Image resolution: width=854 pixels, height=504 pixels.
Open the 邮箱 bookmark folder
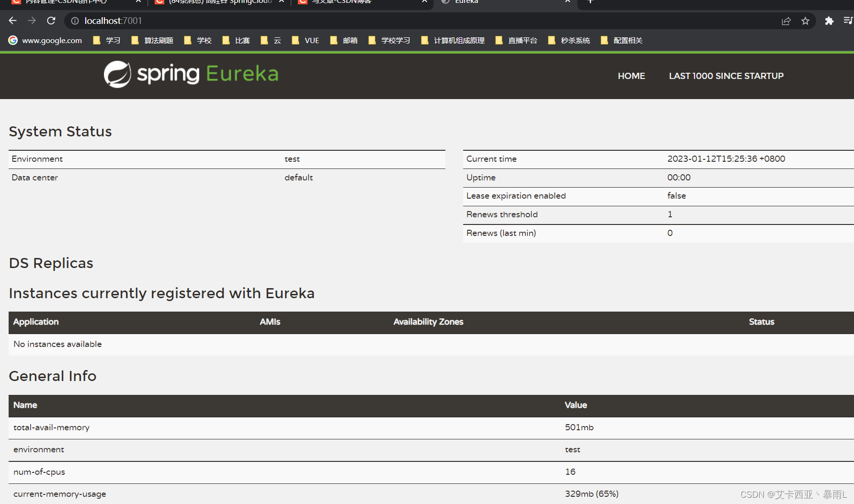click(x=344, y=40)
